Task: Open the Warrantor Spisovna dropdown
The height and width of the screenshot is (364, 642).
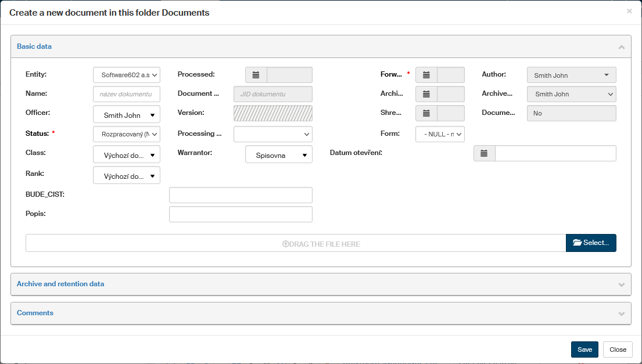Action: 279,155
